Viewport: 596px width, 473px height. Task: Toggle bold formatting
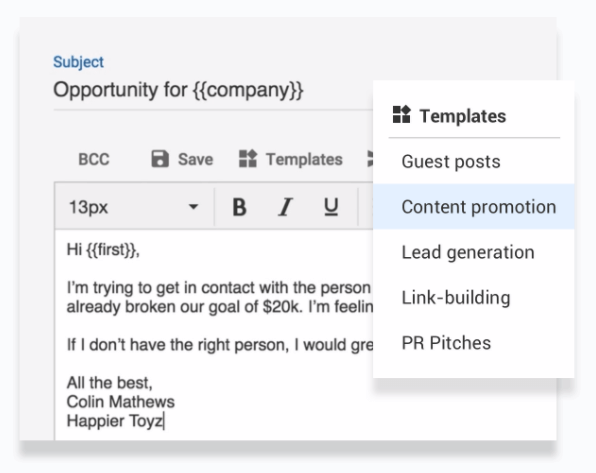(x=239, y=207)
